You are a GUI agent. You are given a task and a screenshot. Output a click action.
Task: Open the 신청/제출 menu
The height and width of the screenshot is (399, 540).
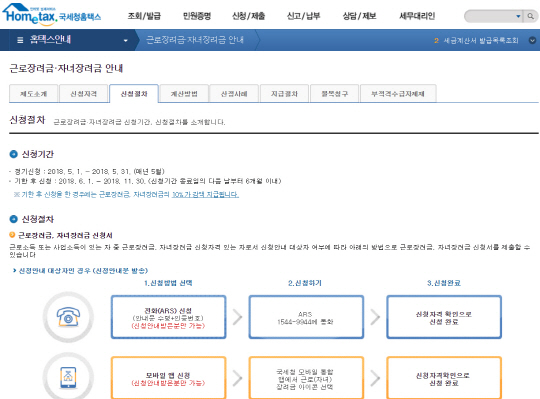(x=249, y=16)
